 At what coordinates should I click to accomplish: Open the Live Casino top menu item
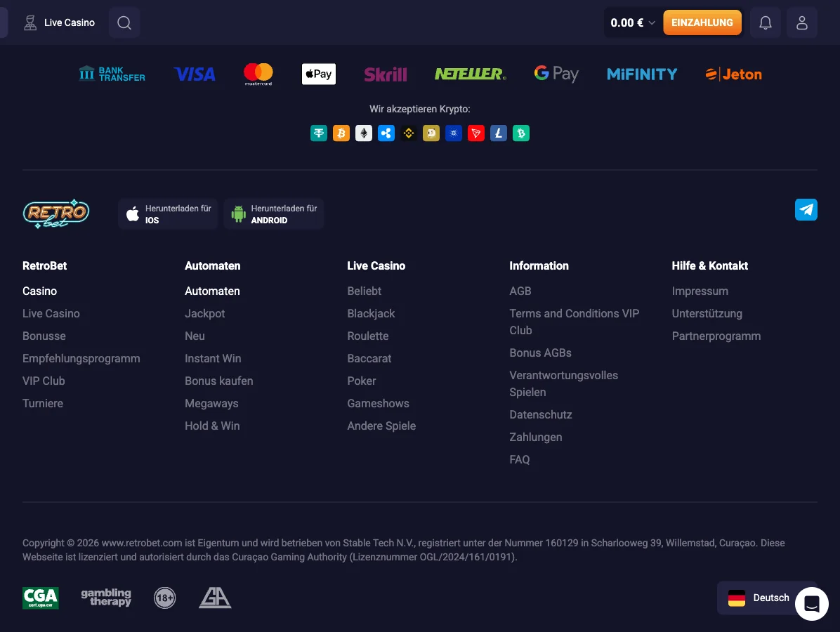(59, 22)
